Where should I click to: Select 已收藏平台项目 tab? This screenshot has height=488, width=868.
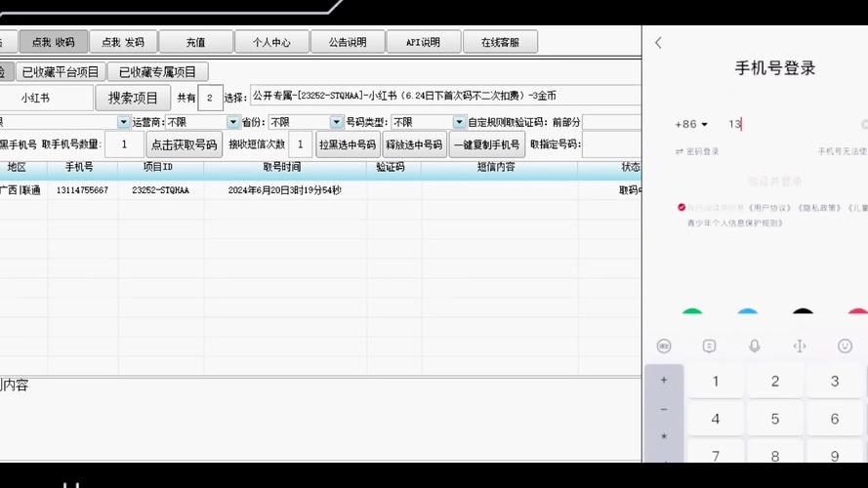pos(61,72)
